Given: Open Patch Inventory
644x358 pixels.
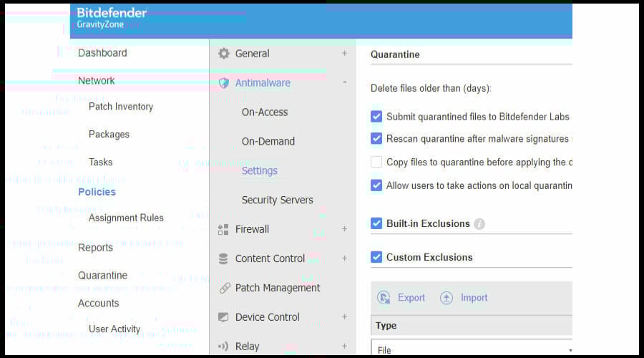Looking at the screenshot, I should tap(121, 107).
